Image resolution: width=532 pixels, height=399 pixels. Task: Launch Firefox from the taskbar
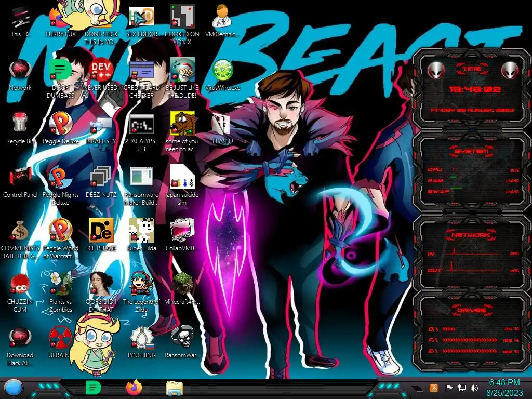click(x=134, y=388)
